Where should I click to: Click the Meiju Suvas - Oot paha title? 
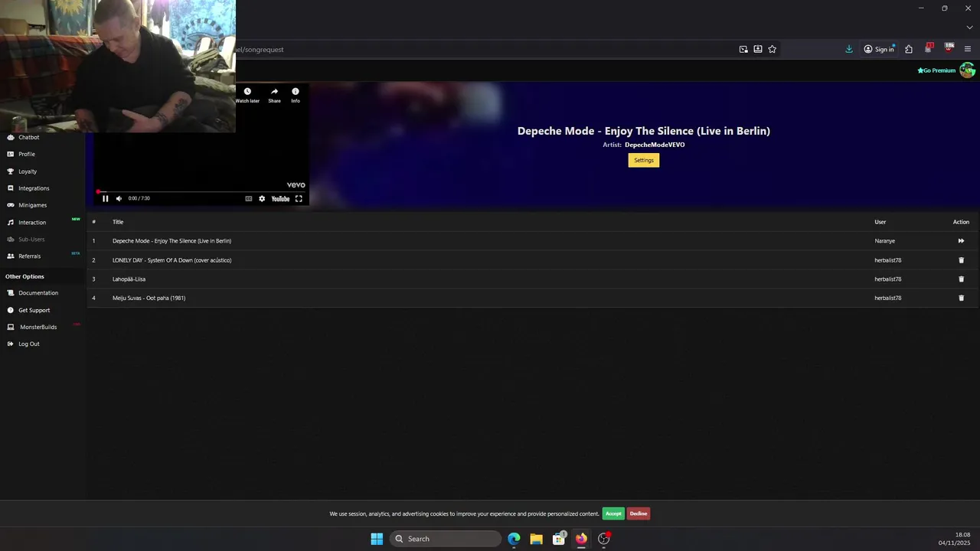pos(149,298)
